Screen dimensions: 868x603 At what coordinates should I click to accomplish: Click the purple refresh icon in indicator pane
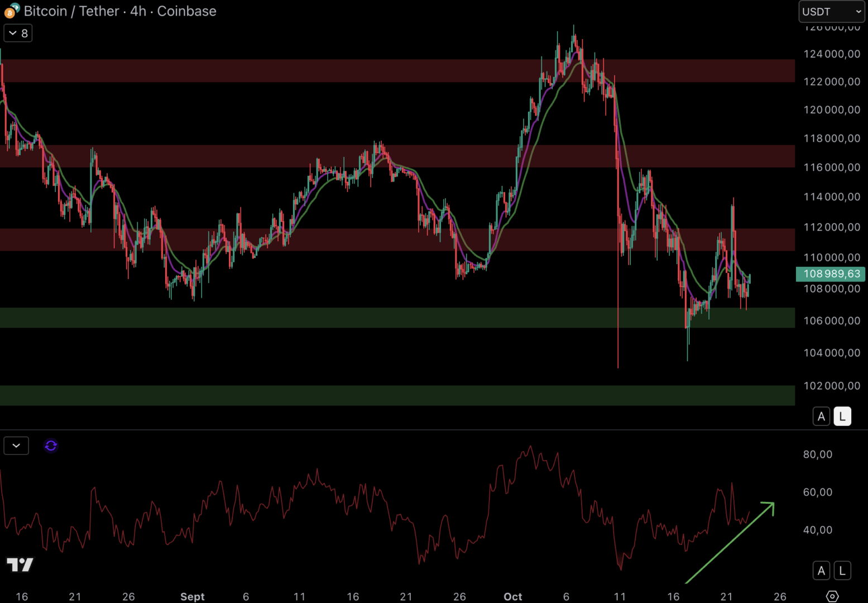point(51,446)
